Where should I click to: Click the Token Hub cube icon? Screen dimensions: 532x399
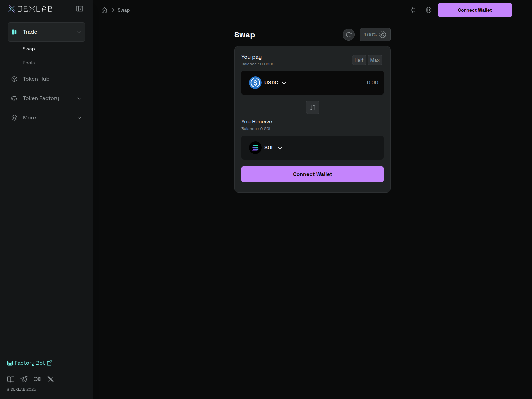coord(14,79)
